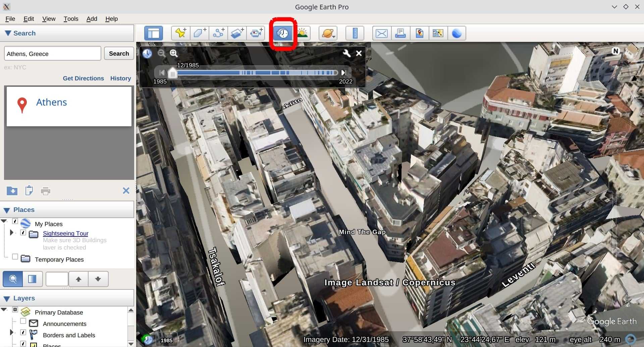The height and width of the screenshot is (347, 644).
Task: Clear search results with blue X
Action: (x=126, y=191)
